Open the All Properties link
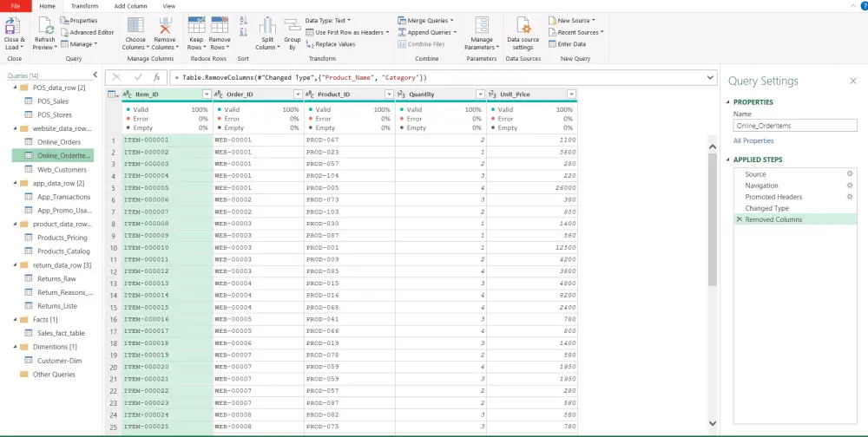 coord(753,140)
